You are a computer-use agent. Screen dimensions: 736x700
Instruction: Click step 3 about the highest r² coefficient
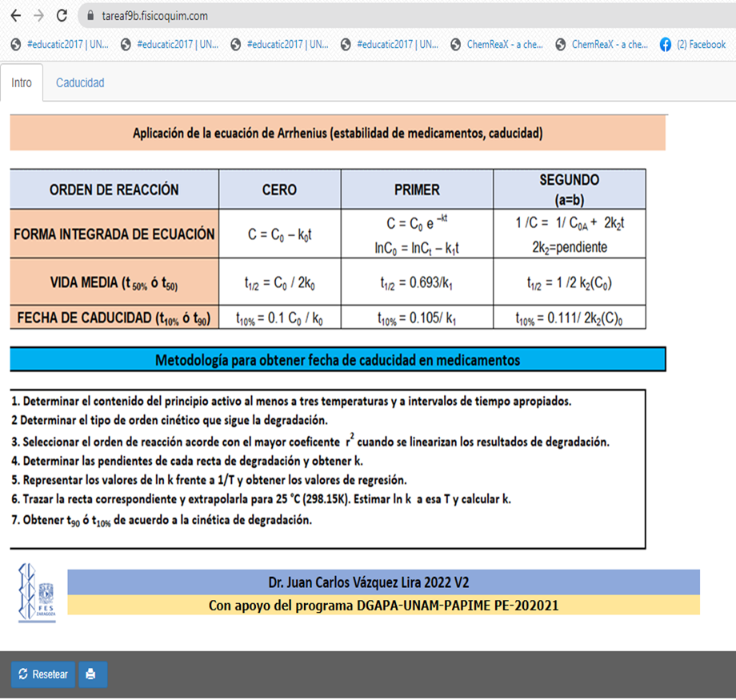[310, 441]
